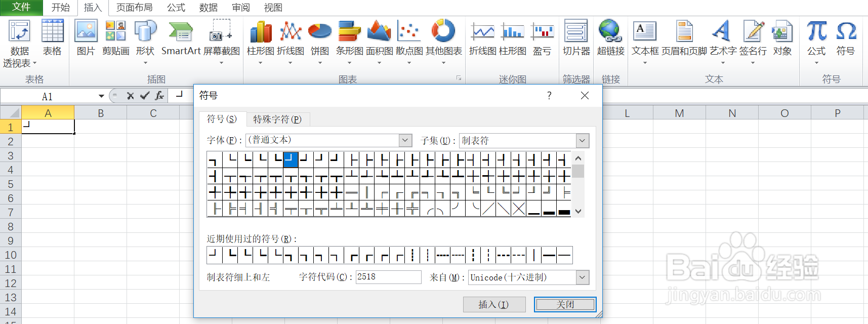Expand the PivotTable dropdown arrow
The height and width of the screenshot is (324, 868).
[34, 63]
